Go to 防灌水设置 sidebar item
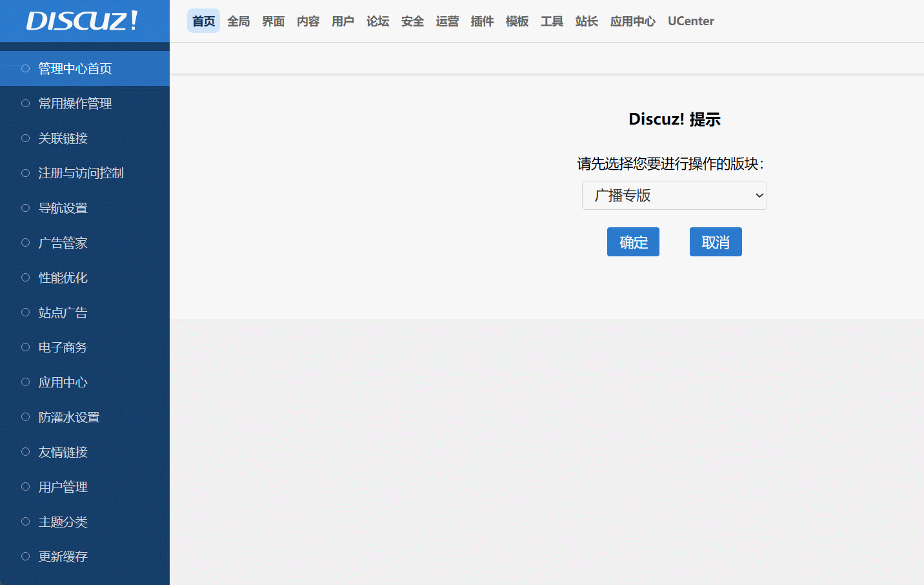 (85, 417)
